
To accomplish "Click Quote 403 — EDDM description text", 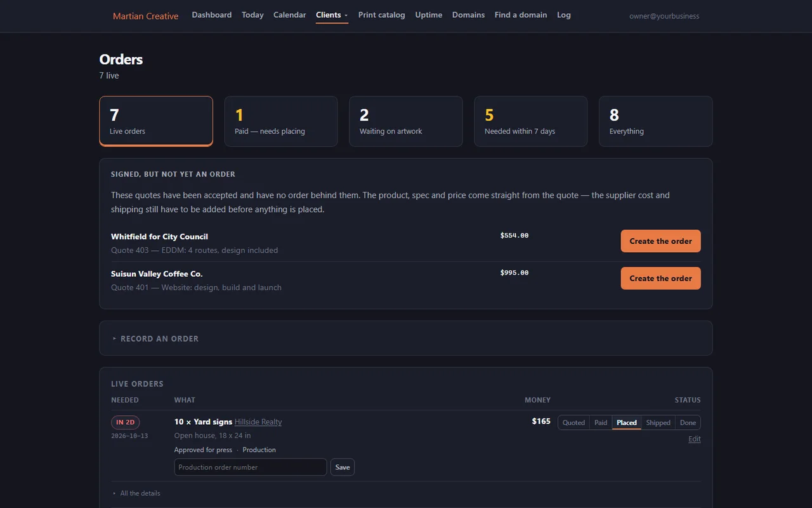I will click(194, 250).
